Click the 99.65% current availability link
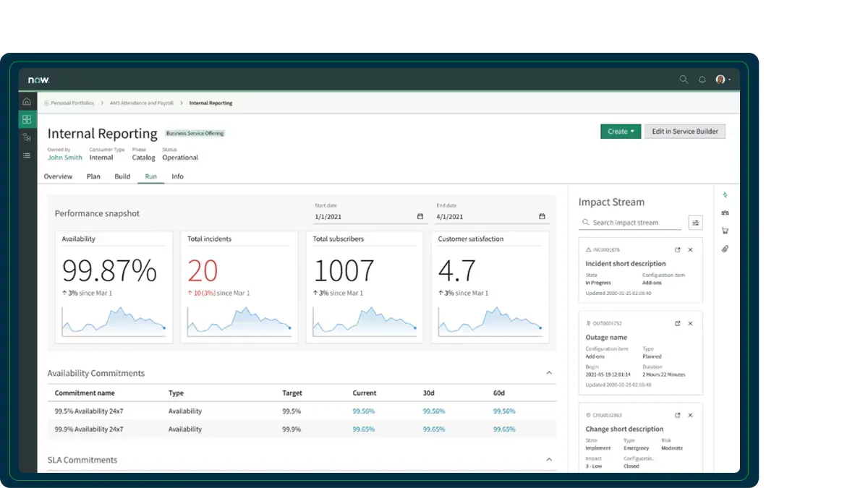 [x=363, y=429]
